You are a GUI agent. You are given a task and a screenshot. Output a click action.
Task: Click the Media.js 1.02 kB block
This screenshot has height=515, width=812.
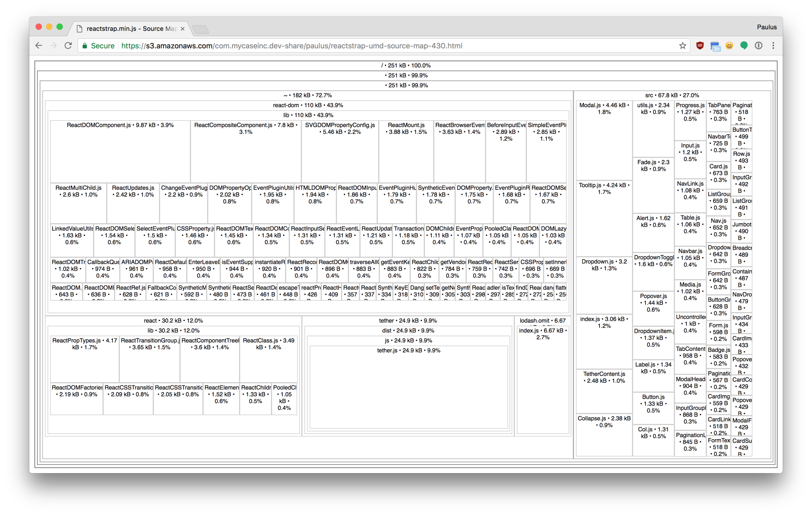click(x=690, y=296)
